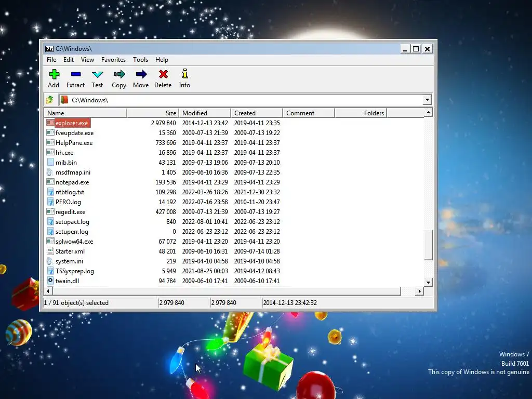Sort by the Size column header

point(153,113)
